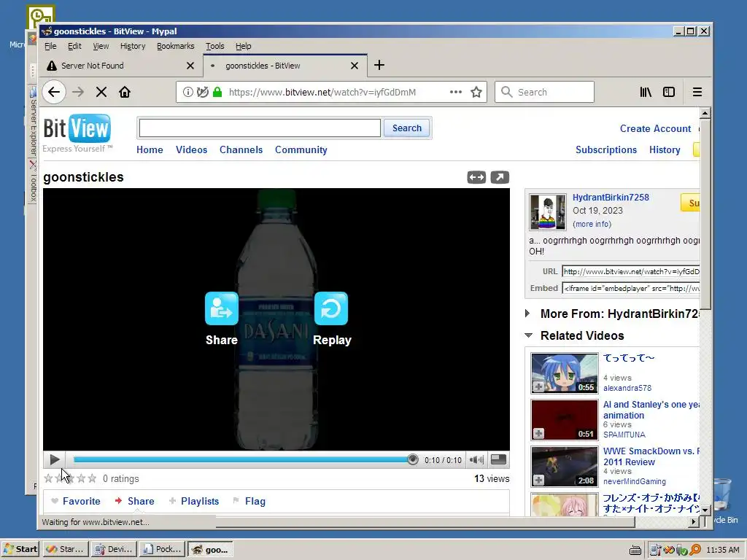
Task: Click the BitView Search button
Action: (407, 128)
